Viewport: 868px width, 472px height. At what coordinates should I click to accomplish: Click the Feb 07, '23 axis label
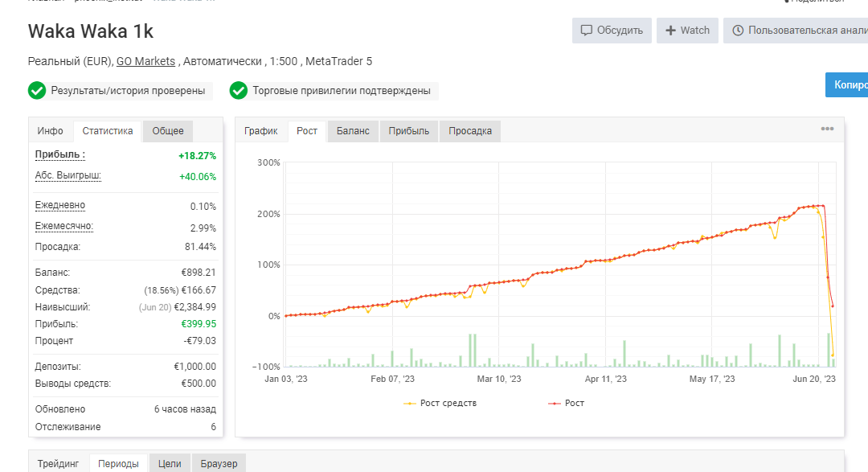[x=392, y=379]
